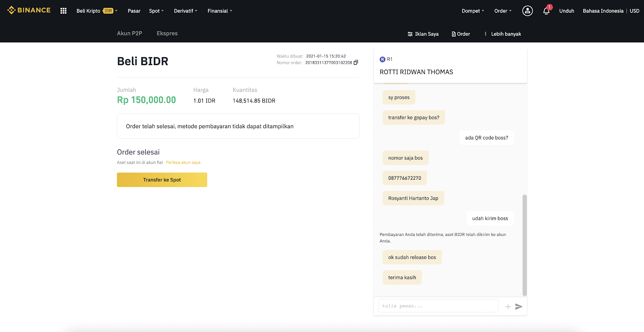644x332 pixels.
Task: Click the 'transfer ke gopay bos?' message
Action: coord(414,118)
